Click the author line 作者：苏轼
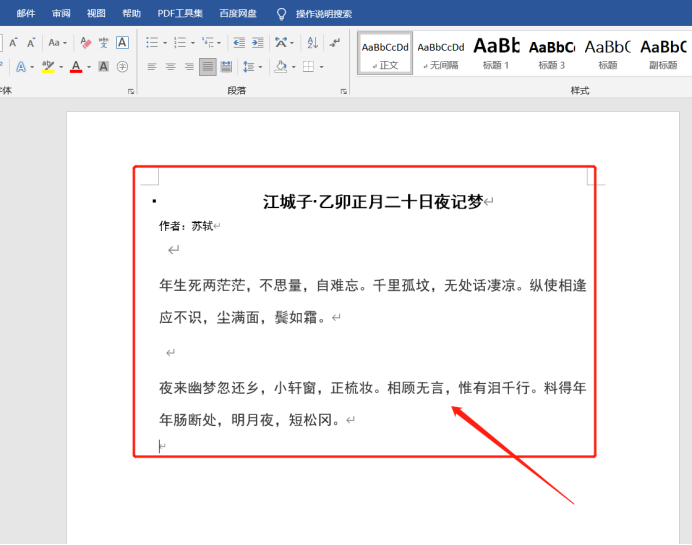The height and width of the screenshot is (545, 692). (x=186, y=226)
